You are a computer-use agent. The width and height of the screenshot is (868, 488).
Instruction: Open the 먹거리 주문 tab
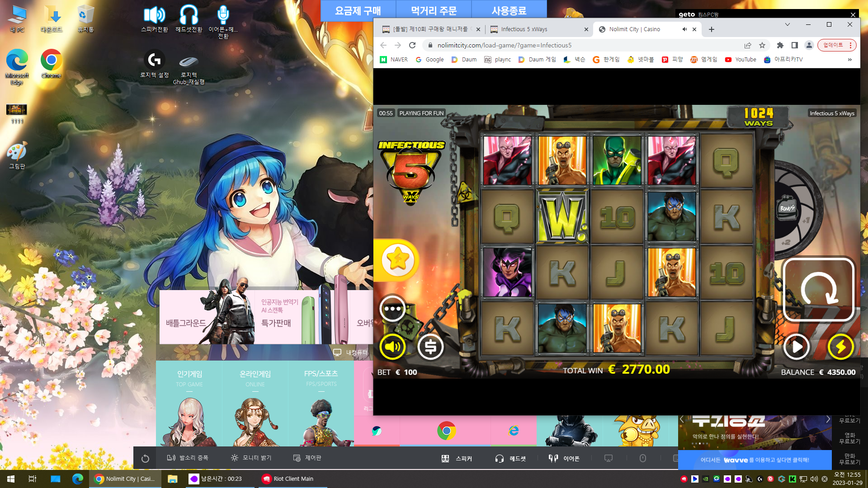(434, 11)
